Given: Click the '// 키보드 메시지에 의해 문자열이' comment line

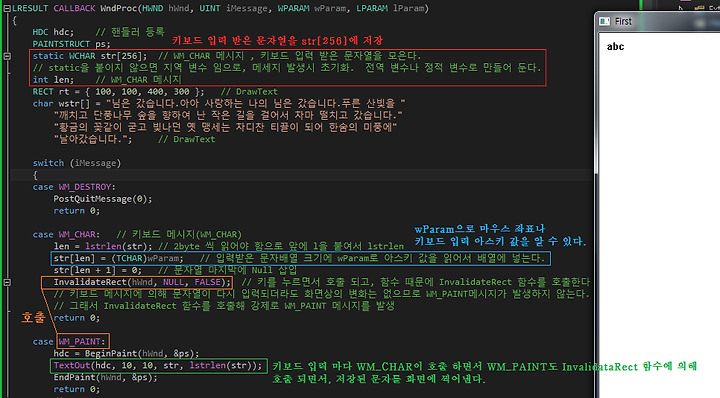Looking at the screenshot, I should (321, 294).
